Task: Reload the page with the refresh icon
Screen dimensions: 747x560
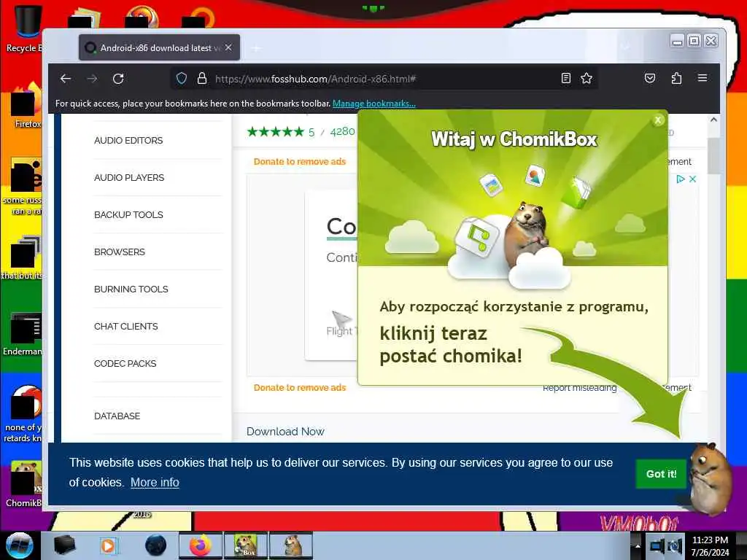Action: click(118, 79)
